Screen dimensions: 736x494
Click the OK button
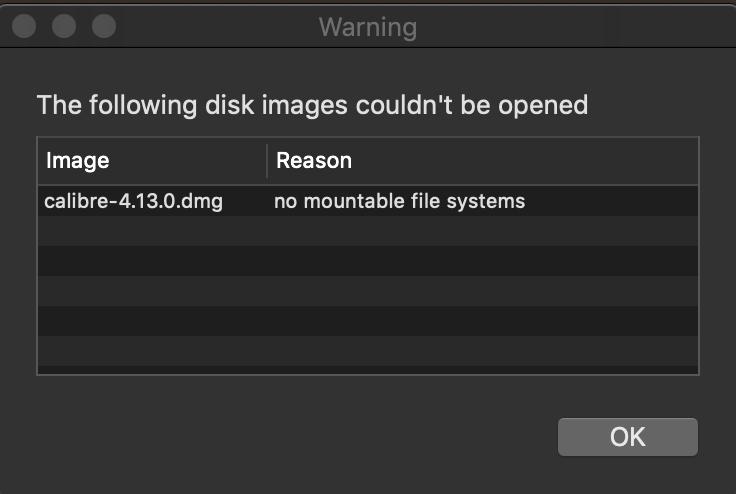coord(628,437)
